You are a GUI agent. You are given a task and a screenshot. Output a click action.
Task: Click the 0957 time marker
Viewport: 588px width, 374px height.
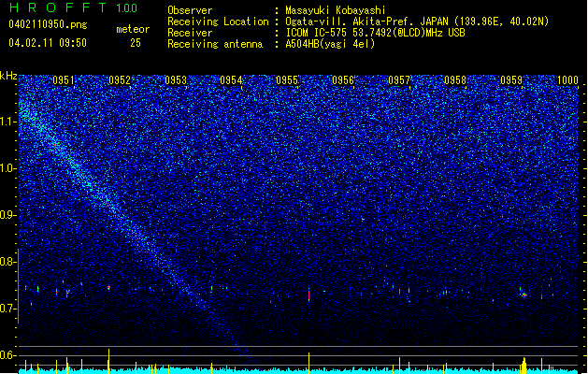coord(399,79)
